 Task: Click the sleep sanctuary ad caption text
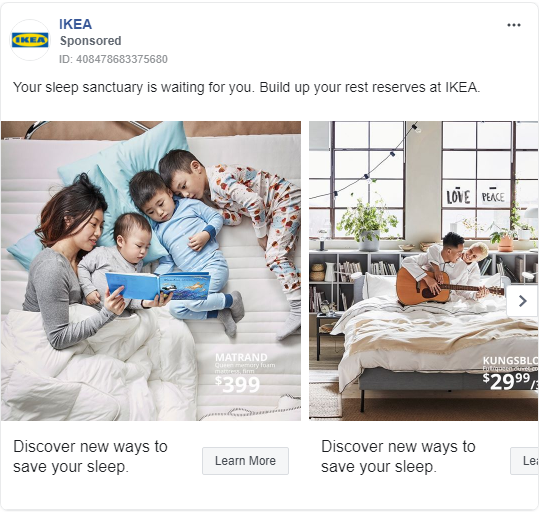246,87
